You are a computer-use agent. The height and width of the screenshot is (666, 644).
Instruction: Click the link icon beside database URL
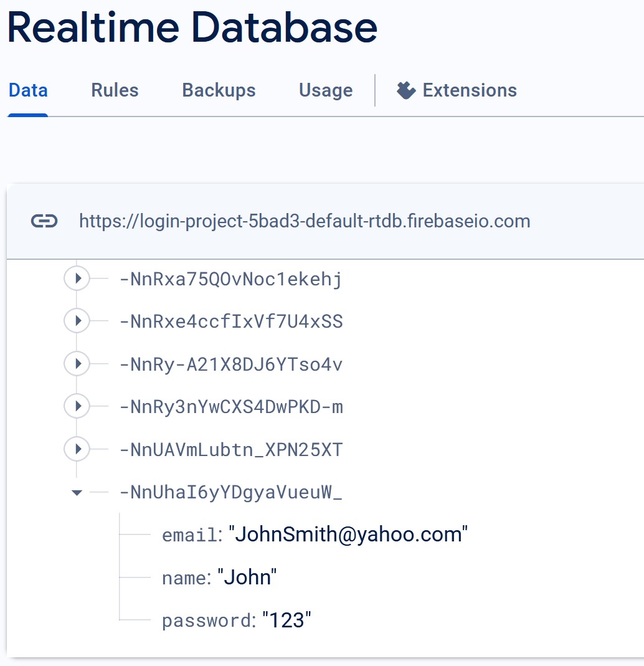point(44,221)
